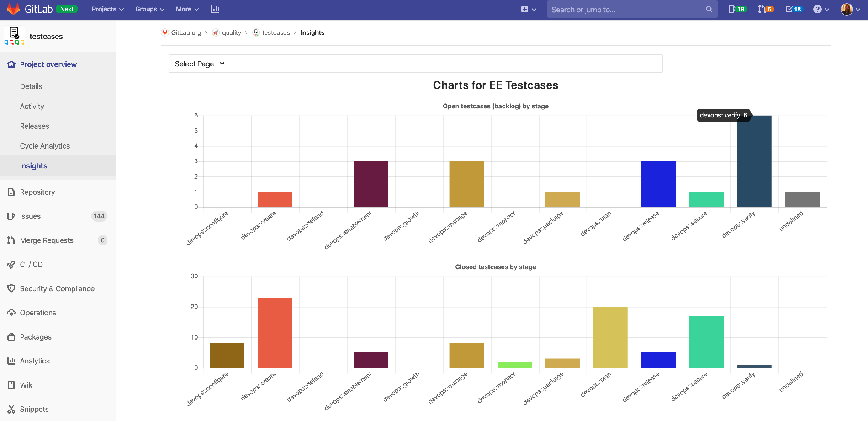This screenshot has height=421, width=868.
Task: Click the Security & Compliance shield icon
Action: 11,288
